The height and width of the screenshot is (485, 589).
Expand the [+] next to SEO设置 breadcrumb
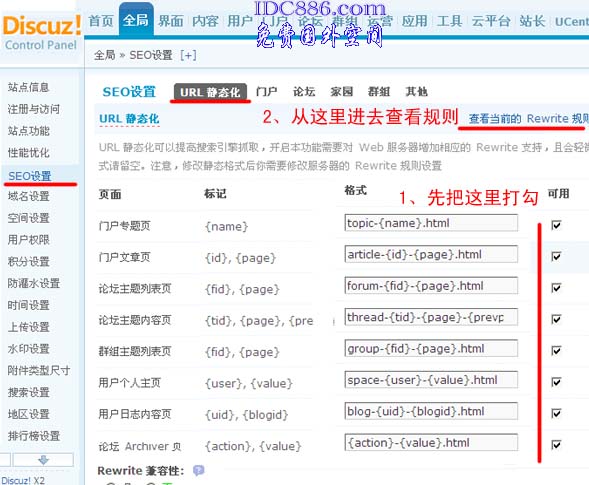click(188, 56)
